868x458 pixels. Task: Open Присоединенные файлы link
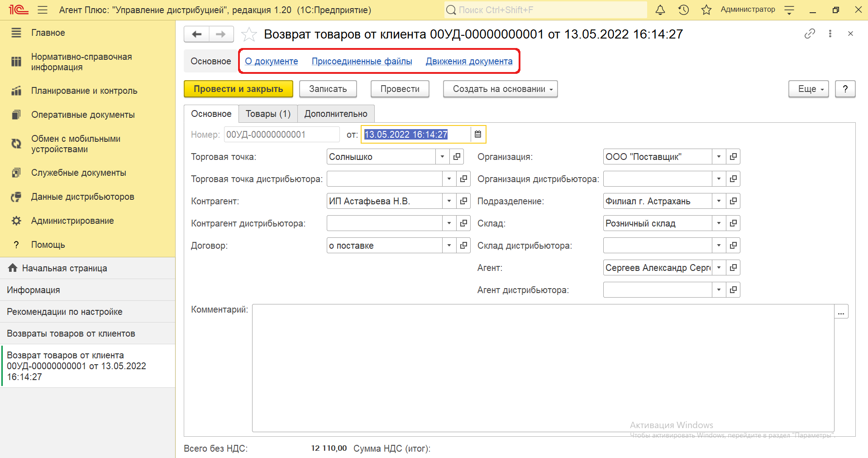coord(362,61)
